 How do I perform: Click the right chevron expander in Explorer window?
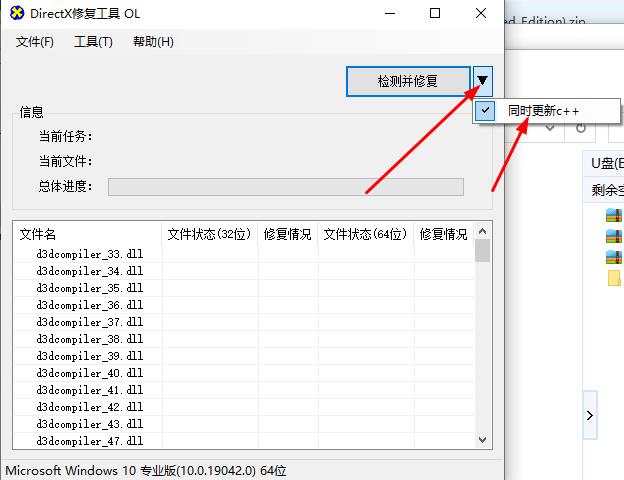pyautogui.click(x=590, y=416)
